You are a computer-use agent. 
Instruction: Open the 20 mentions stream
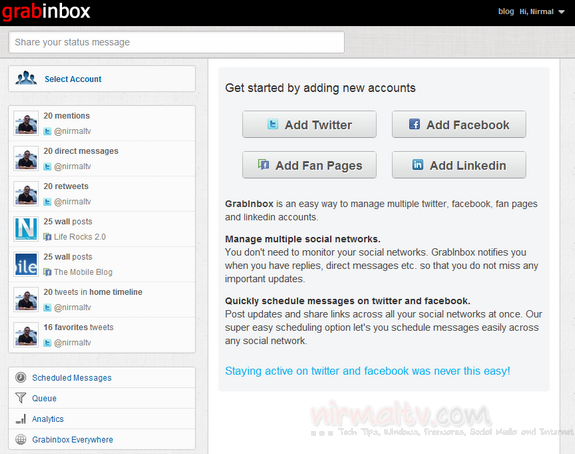(66, 116)
